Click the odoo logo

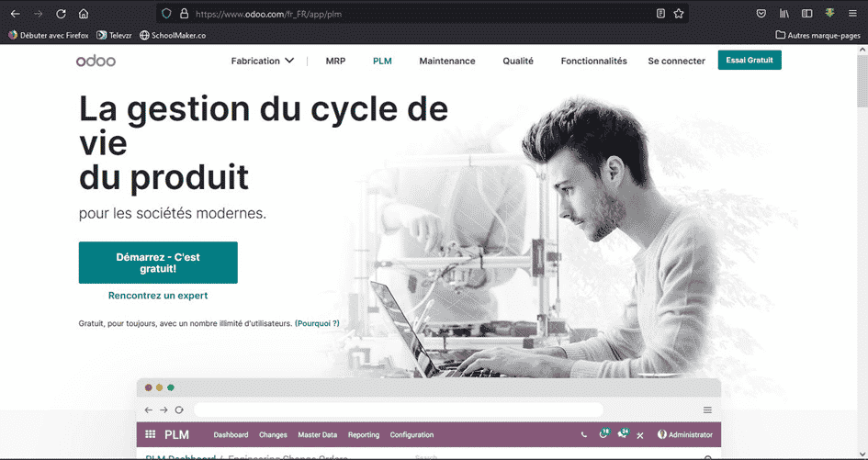click(x=96, y=61)
